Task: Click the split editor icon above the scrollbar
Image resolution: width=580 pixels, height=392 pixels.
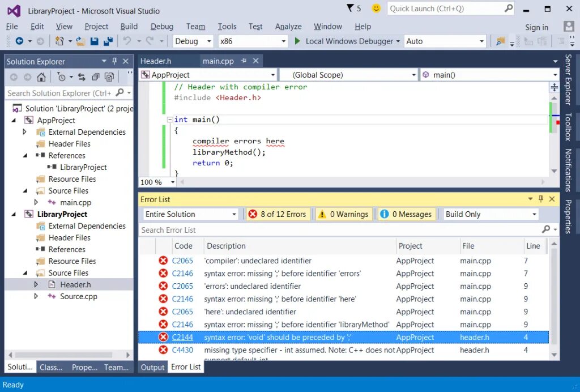Action: [x=554, y=87]
